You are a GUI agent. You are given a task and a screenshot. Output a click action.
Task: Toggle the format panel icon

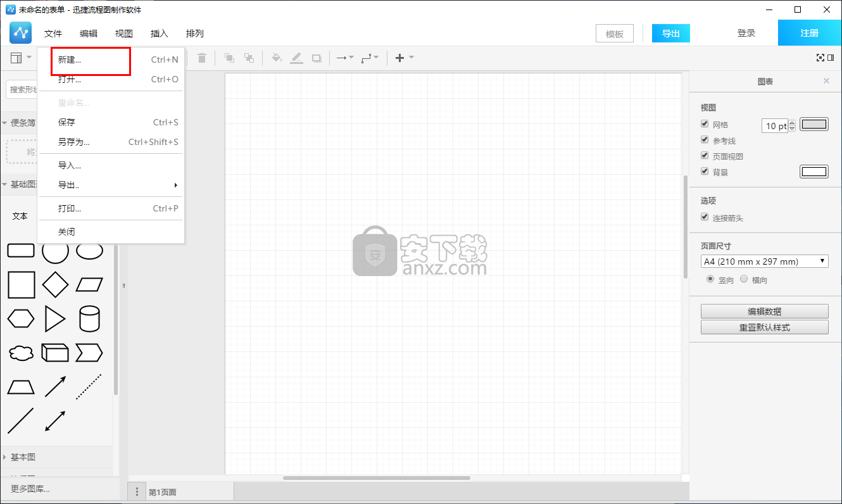[831, 58]
